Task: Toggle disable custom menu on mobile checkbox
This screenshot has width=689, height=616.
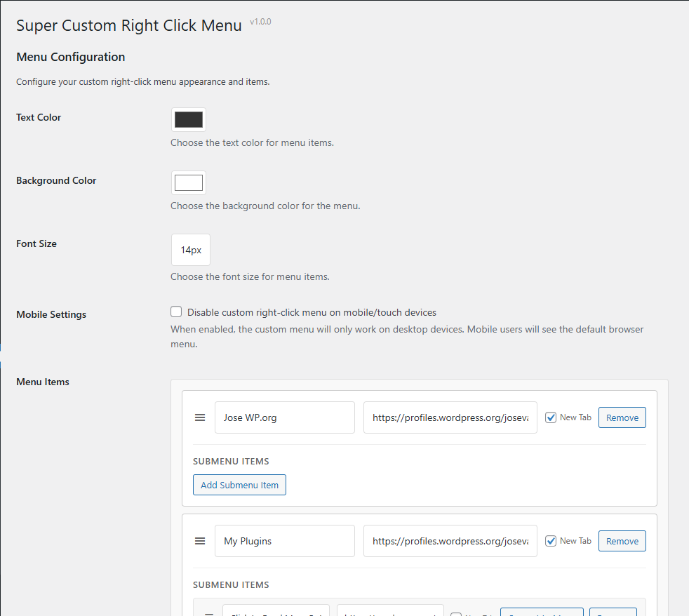Action: [x=176, y=312]
